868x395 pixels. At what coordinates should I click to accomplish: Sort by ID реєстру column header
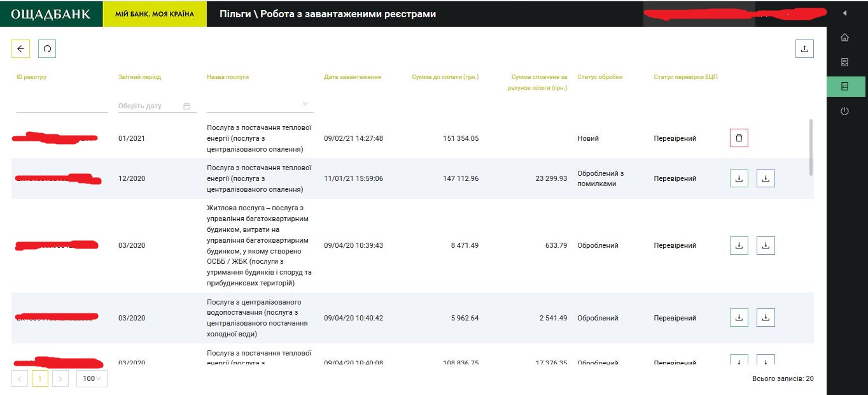[x=31, y=77]
